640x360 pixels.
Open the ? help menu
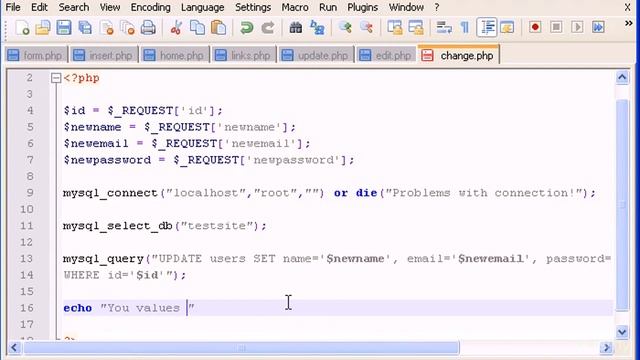click(437, 7)
